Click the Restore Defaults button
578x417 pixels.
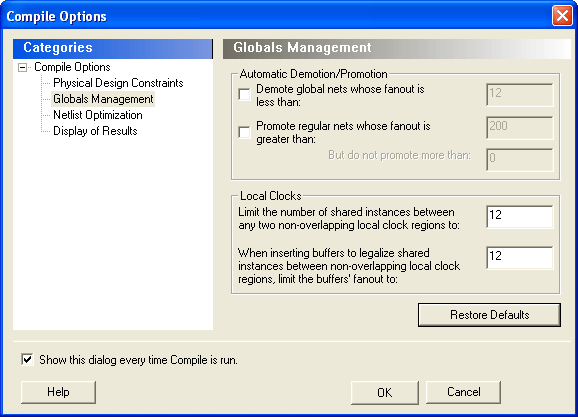click(x=489, y=315)
